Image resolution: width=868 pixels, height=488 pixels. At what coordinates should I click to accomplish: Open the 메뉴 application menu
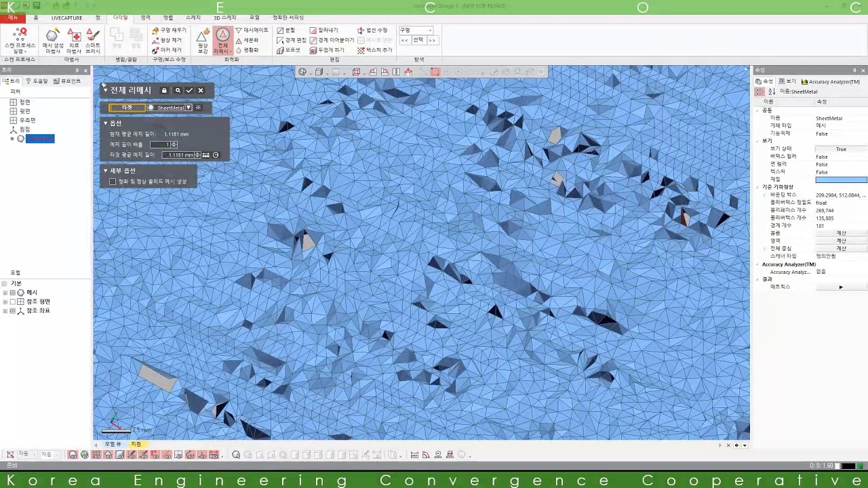point(13,18)
